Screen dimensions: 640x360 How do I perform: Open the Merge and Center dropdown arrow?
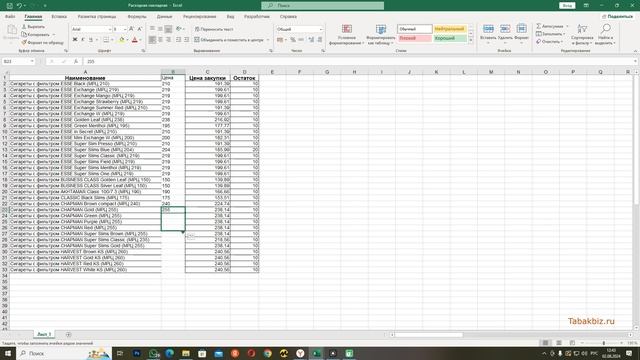coord(268,40)
